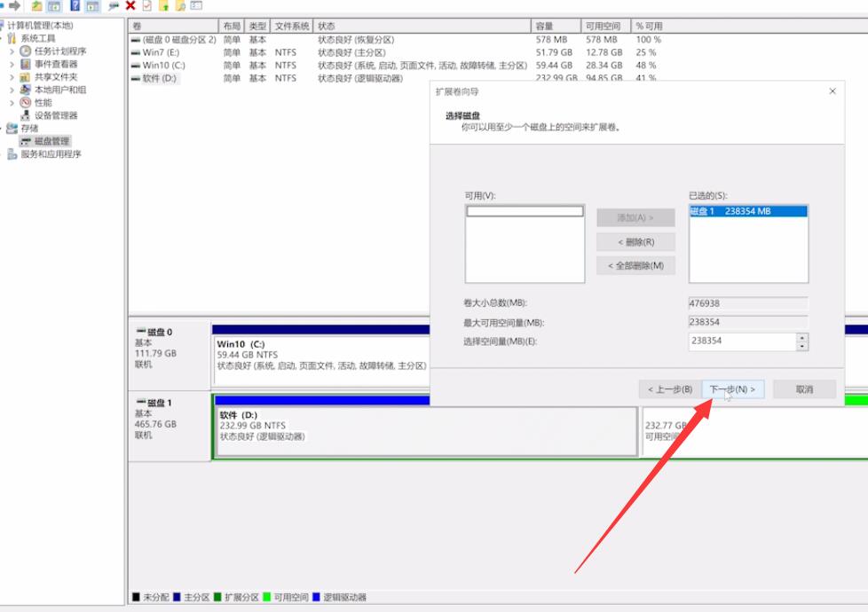This screenshot has width=868, height=612.
Task: Click the 51.79 GB capacity cell
Action: click(x=554, y=52)
